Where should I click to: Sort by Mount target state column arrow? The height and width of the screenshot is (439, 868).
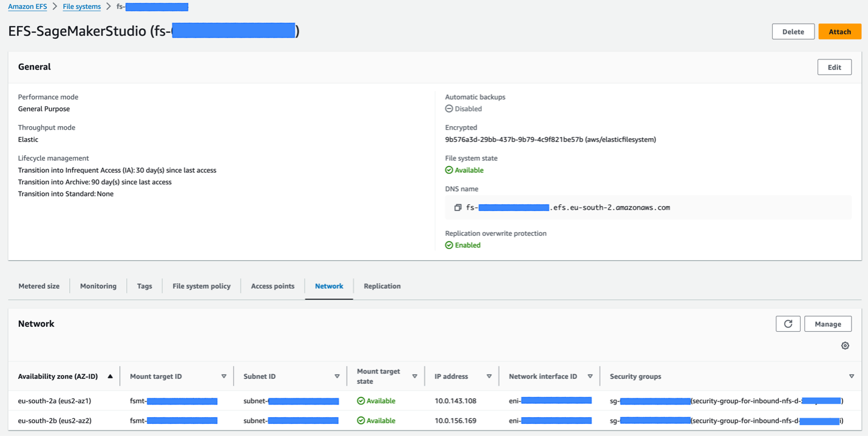tap(415, 377)
